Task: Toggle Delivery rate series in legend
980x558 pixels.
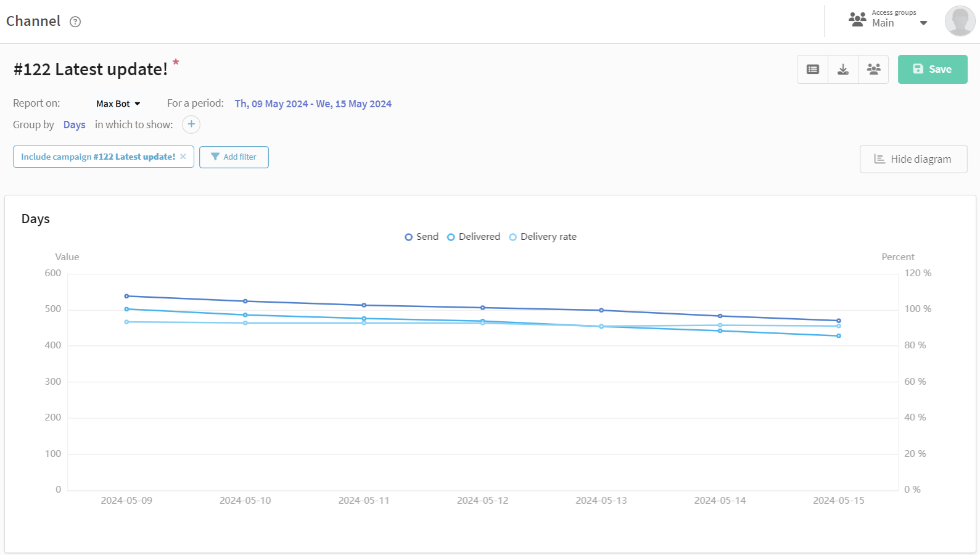Action: [x=543, y=237]
